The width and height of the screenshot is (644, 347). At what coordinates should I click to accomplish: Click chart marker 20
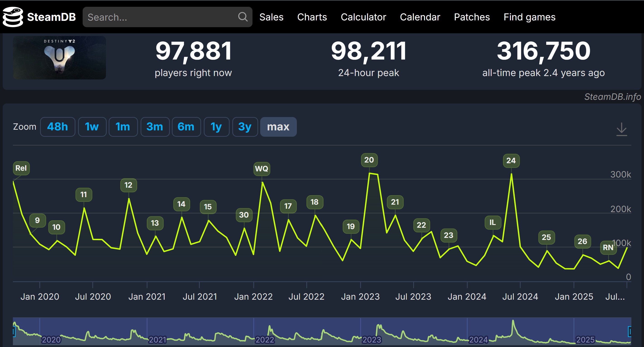[369, 160]
